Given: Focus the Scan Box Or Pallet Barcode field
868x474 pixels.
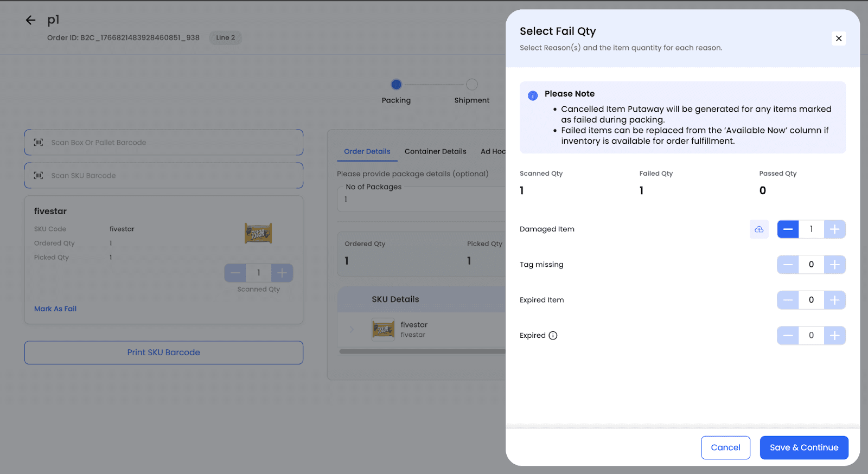Looking at the screenshot, I should coord(163,143).
